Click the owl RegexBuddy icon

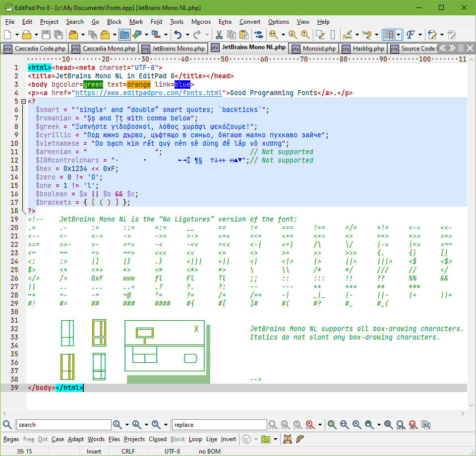click(287, 439)
